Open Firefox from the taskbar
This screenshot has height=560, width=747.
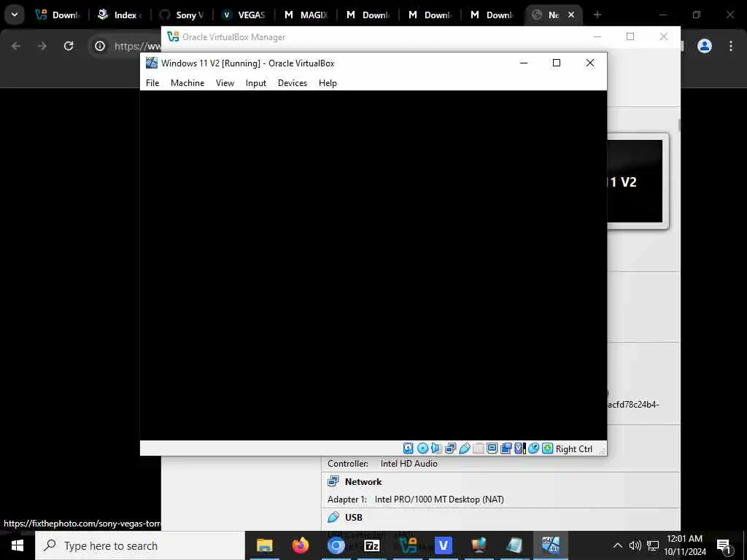click(300, 545)
